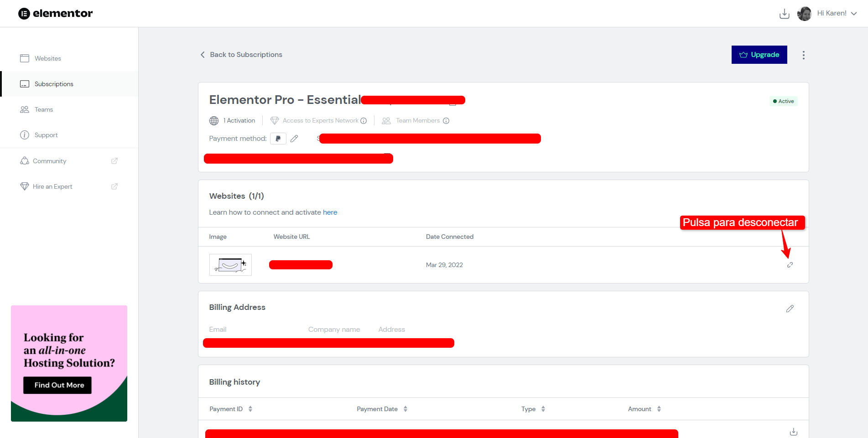Click the 'Website URL' column header
868x438 pixels.
[x=291, y=237]
